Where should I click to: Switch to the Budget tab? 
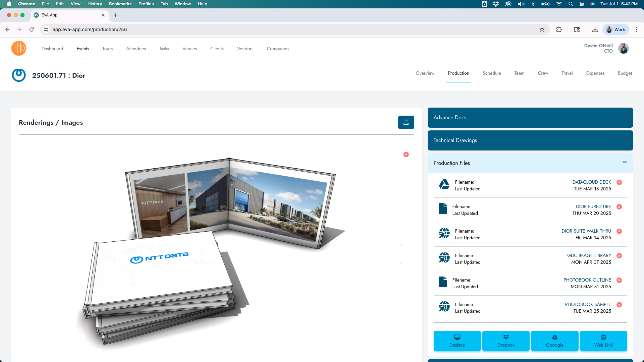[625, 73]
